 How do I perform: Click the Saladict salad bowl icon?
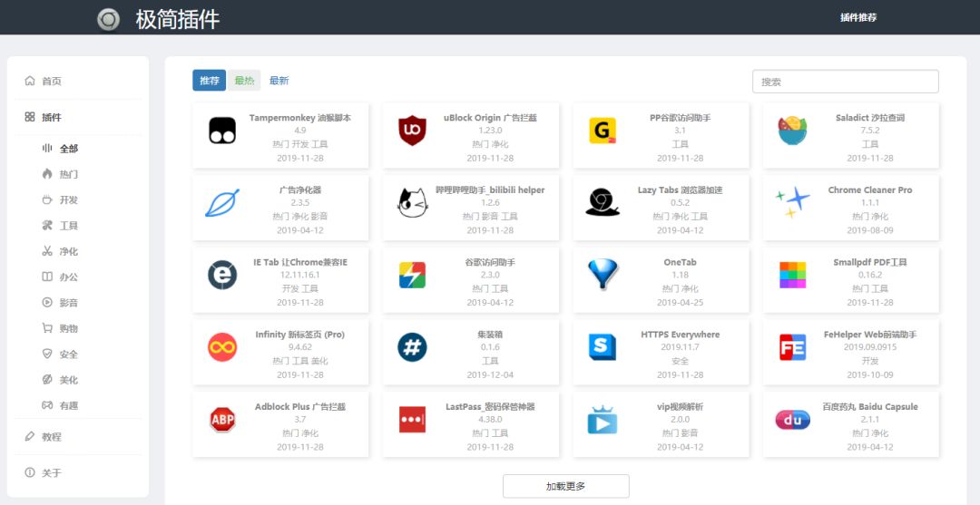(x=792, y=131)
